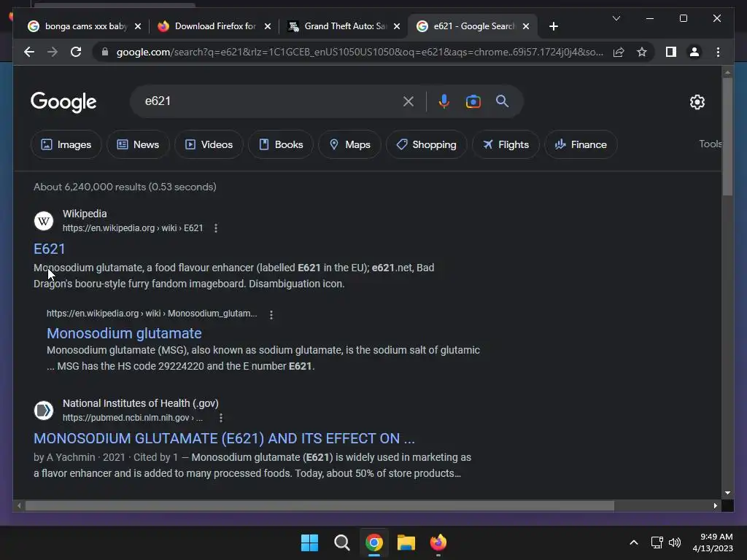This screenshot has width=747, height=560.
Task: Open the Tools search options
Action: 710,144
